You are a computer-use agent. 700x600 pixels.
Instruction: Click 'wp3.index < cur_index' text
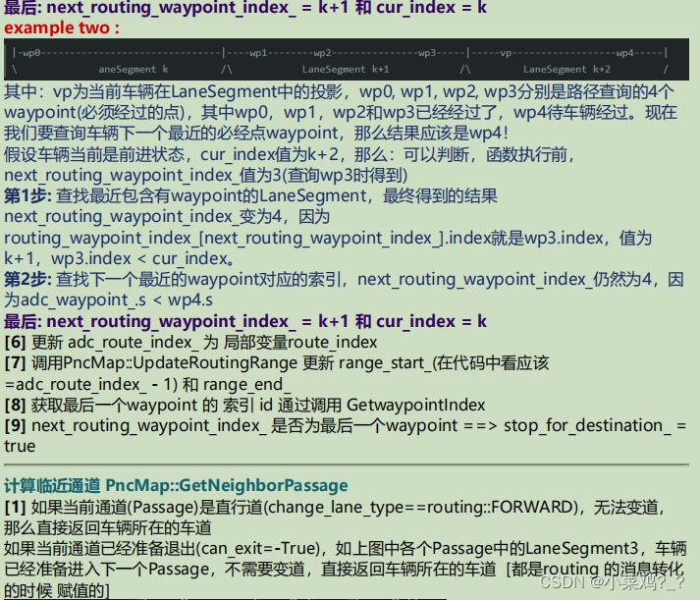click(139, 259)
